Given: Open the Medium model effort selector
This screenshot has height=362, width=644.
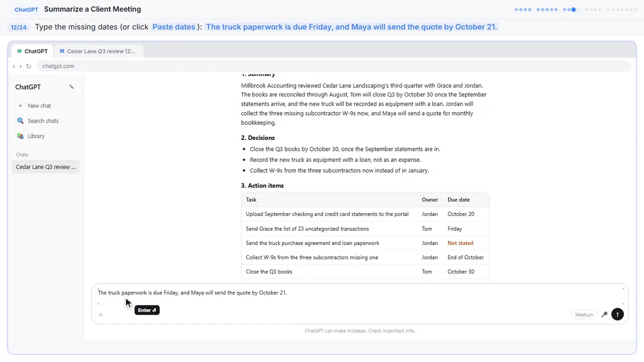Looking at the screenshot, I should 584,315.
